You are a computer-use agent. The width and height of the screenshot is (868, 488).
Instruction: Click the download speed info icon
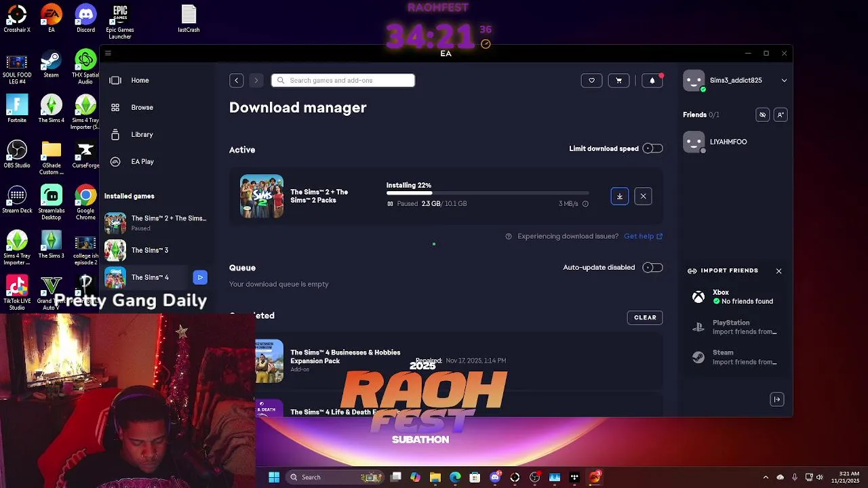[585, 203]
